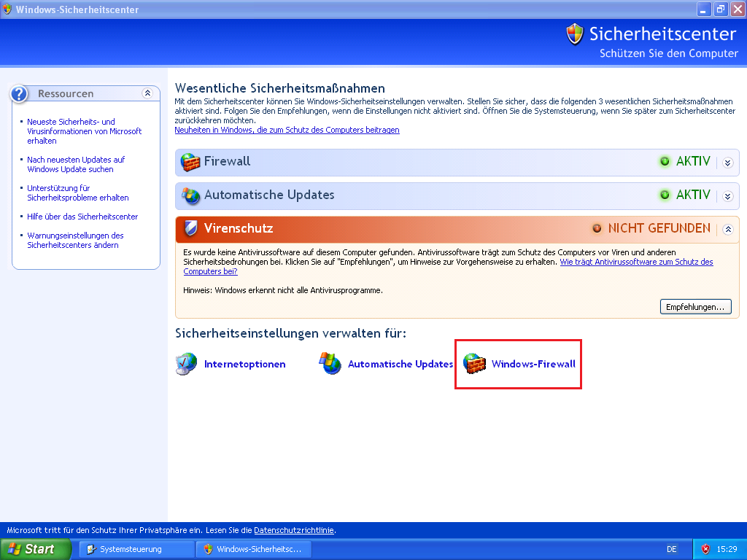
Task: Open Neueste Sicherheits- und Virusinformationen link
Action: point(85,131)
